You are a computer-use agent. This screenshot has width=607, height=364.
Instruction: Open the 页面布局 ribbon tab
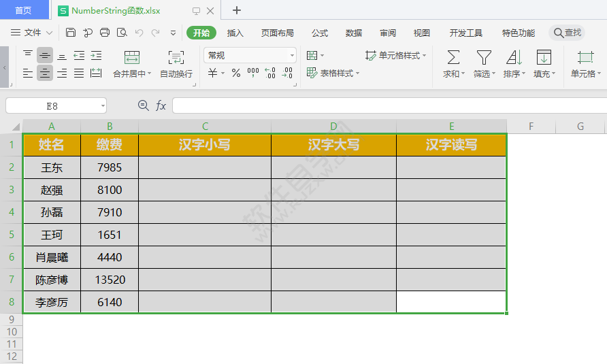pos(277,33)
